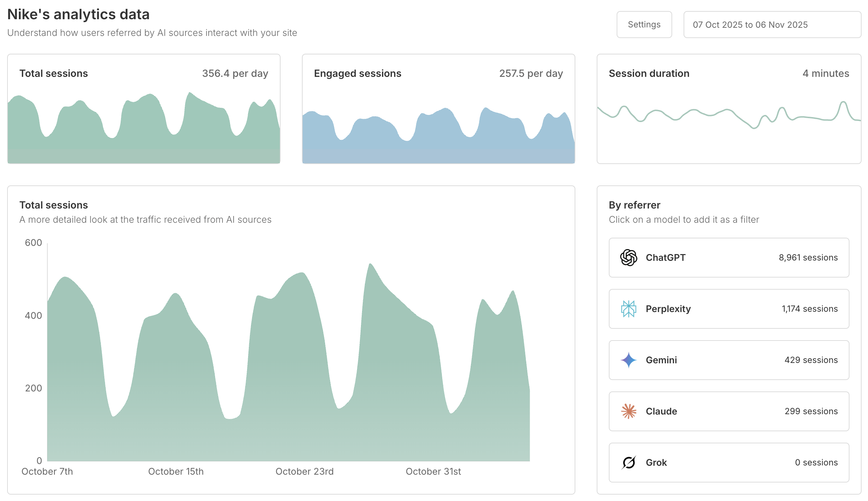Viewport: 868px width, 501px height.
Task: Click the October 31st axis label
Action: click(433, 471)
